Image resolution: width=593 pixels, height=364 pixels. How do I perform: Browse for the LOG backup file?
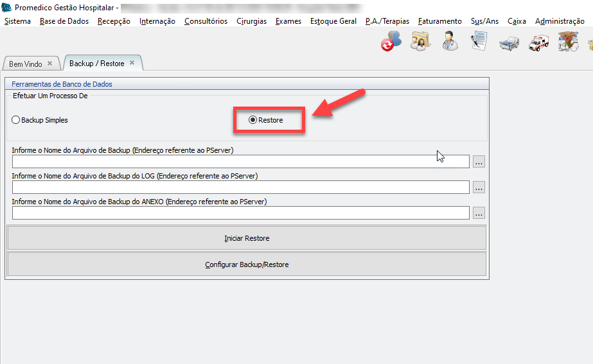click(479, 187)
